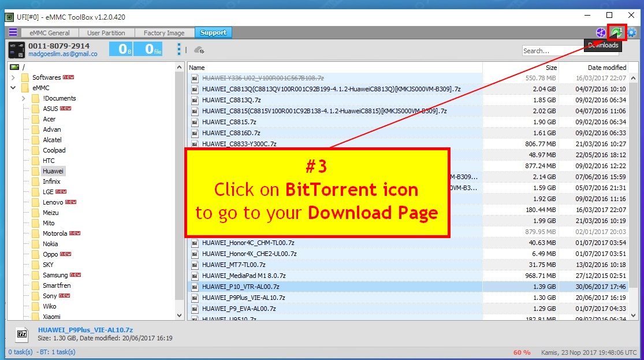The image size is (644, 360).
Task: Click the app icon in title bar
Action: (x=9, y=17)
